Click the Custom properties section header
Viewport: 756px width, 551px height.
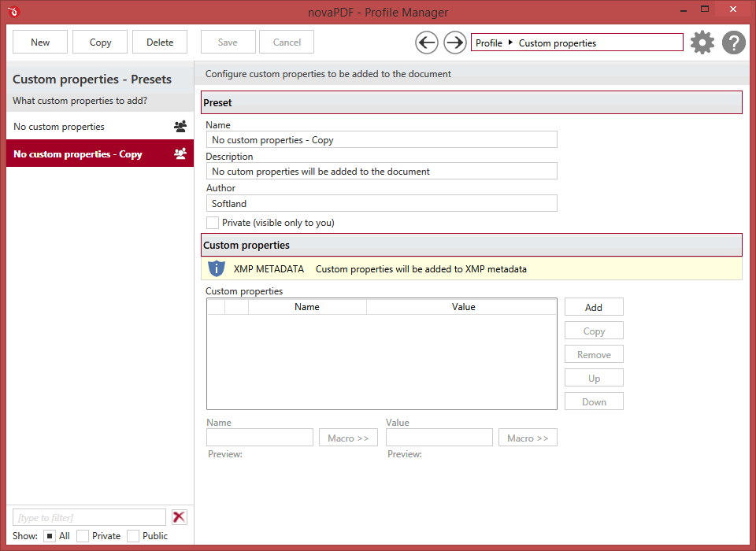472,245
